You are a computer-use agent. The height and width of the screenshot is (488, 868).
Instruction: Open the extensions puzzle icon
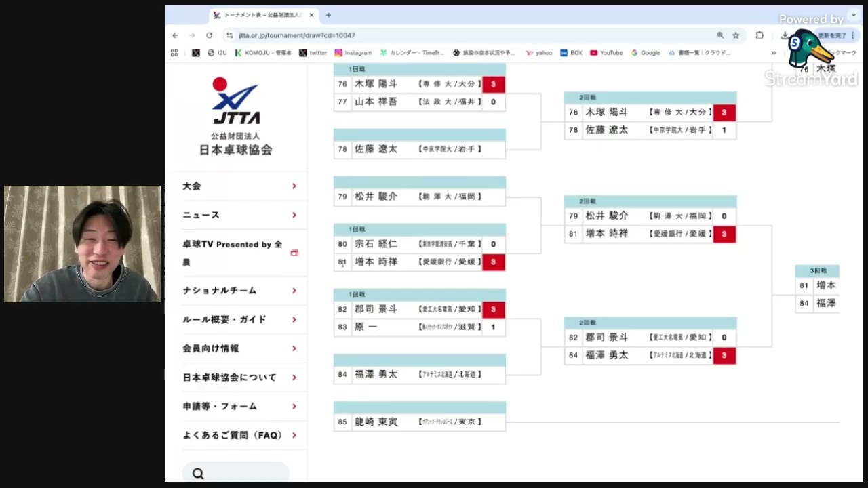pyautogui.click(x=759, y=35)
